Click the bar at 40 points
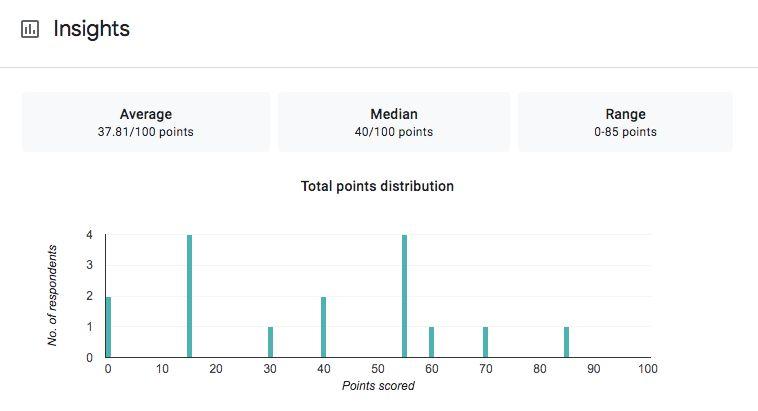The height and width of the screenshot is (411, 758). tap(324, 327)
